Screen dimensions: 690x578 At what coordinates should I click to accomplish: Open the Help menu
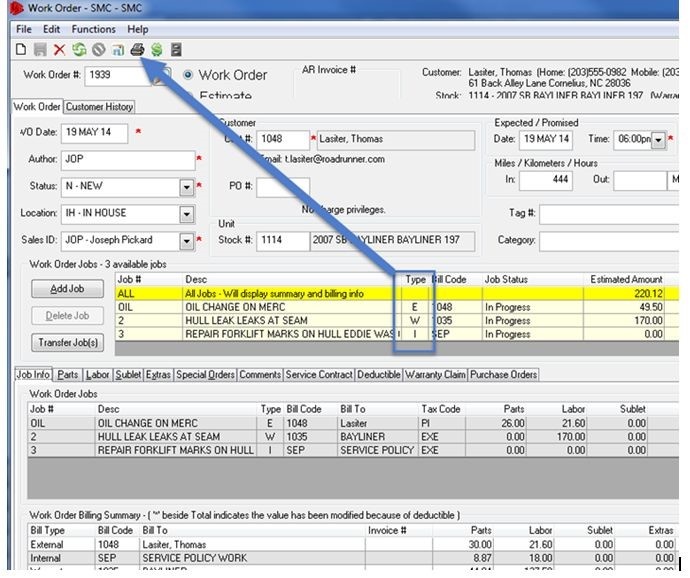click(x=138, y=29)
